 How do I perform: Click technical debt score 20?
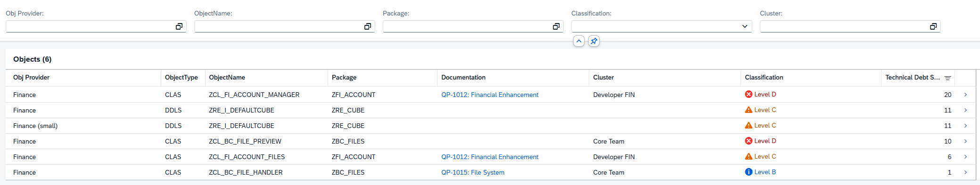click(x=947, y=95)
